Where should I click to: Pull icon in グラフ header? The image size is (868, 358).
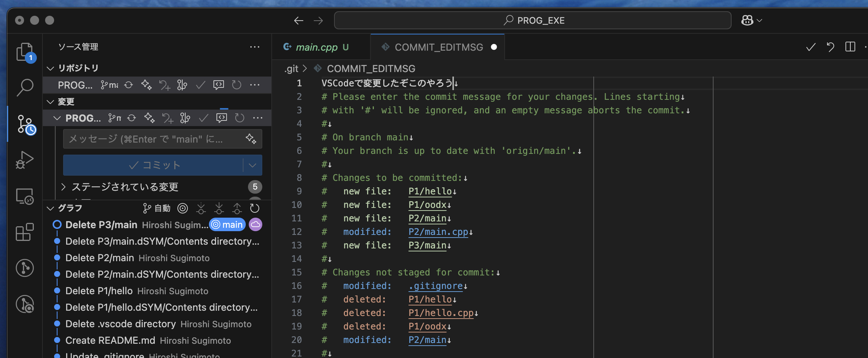pyautogui.click(x=219, y=208)
